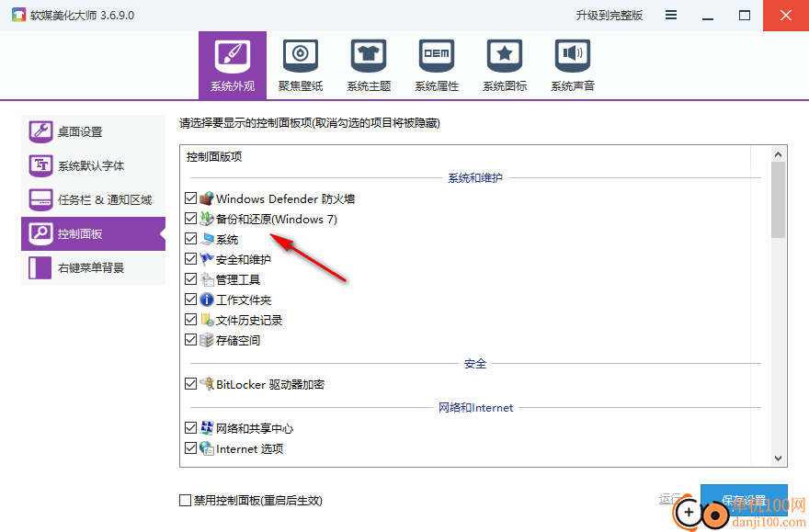The width and height of the screenshot is (809, 532).
Task: Select the 管理工具 list item text
Action: (x=238, y=280)
